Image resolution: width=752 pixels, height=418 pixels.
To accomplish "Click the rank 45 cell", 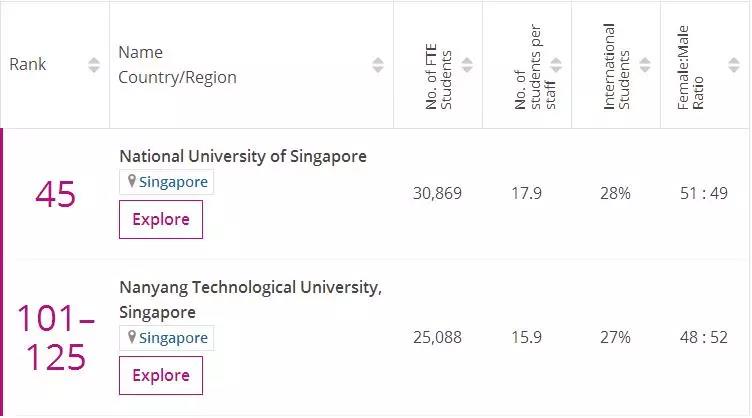I will coord(55,194).
